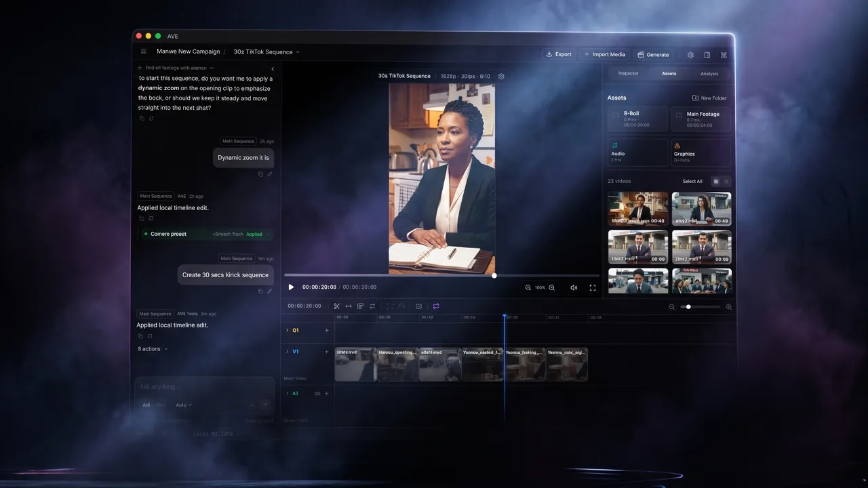The height and width of the screenshot is (488, 868).
Task: Open the Manwe New Campaign breadcrumb
Action: tap(189, 52)
